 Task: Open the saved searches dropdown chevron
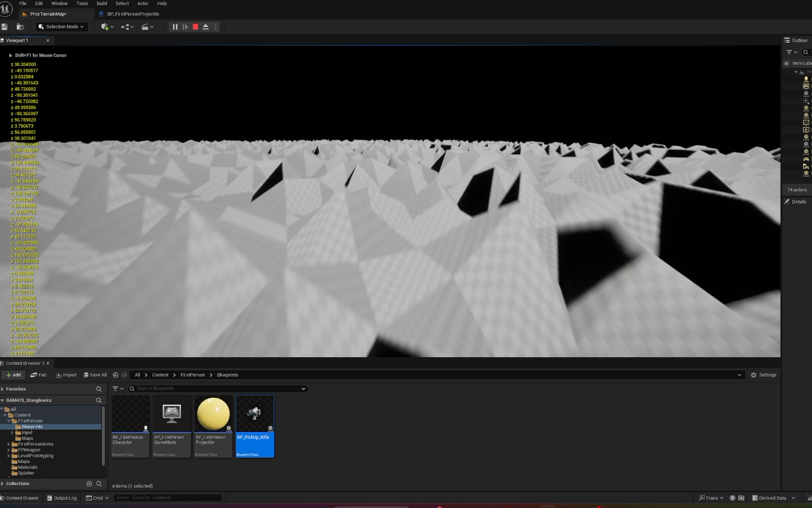303,389
